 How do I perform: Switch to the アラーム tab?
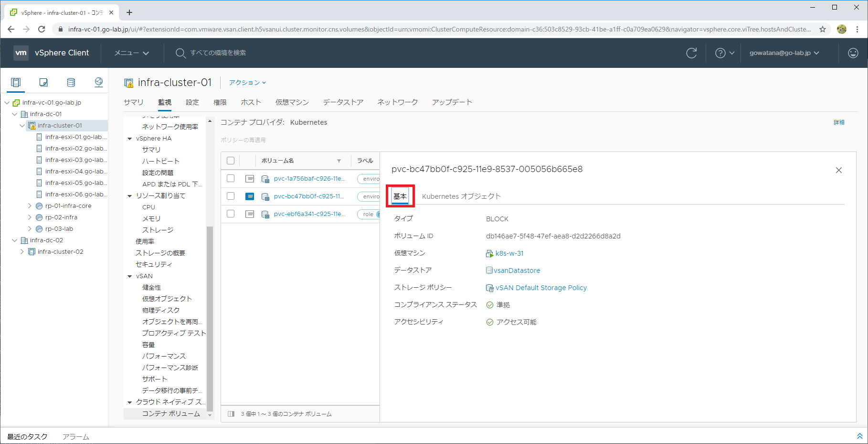pyautogui.click(x=76, y=437)
